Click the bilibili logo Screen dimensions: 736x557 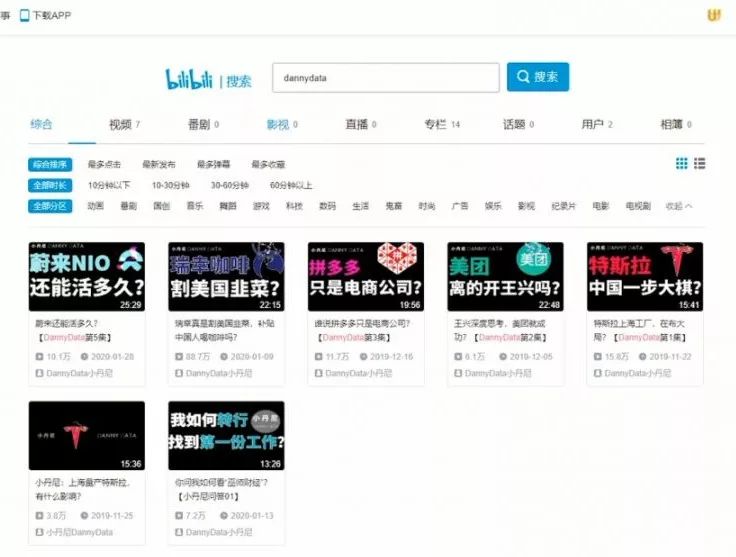pos(189,79)
